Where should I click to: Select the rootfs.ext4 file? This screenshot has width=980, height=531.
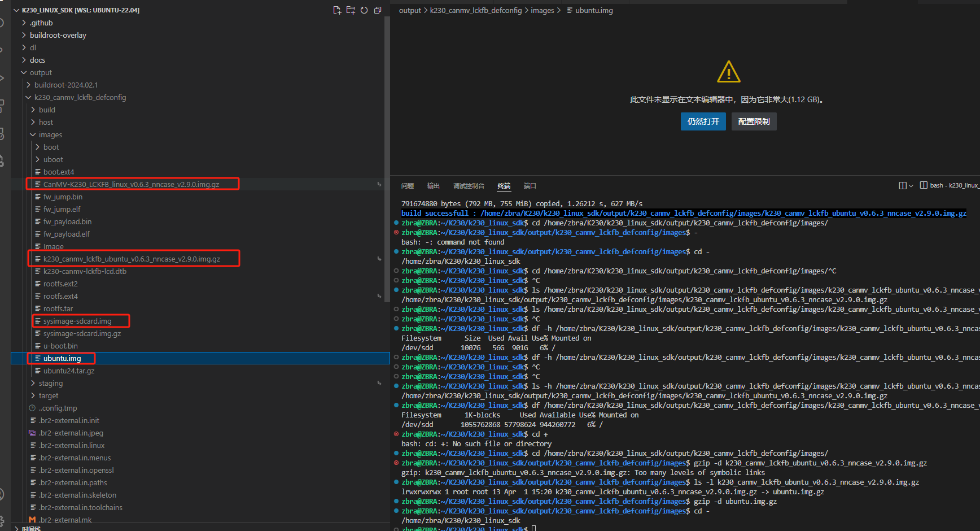coord(60,296)
